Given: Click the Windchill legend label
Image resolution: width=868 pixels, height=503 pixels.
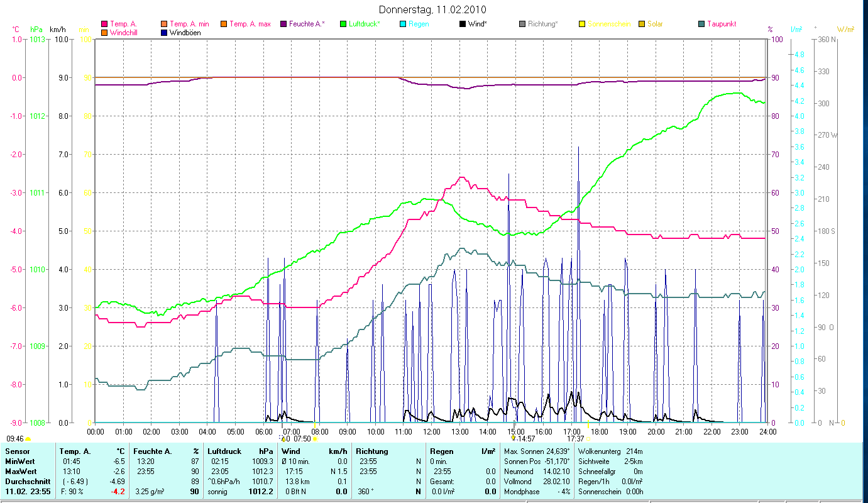Looking at the screenshot, I should [x=126, y=33].
